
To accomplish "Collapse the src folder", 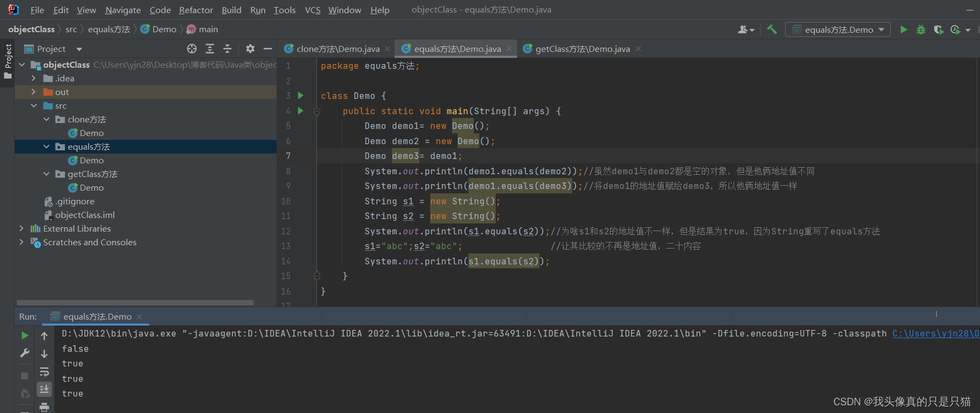I will click(34, 105).
